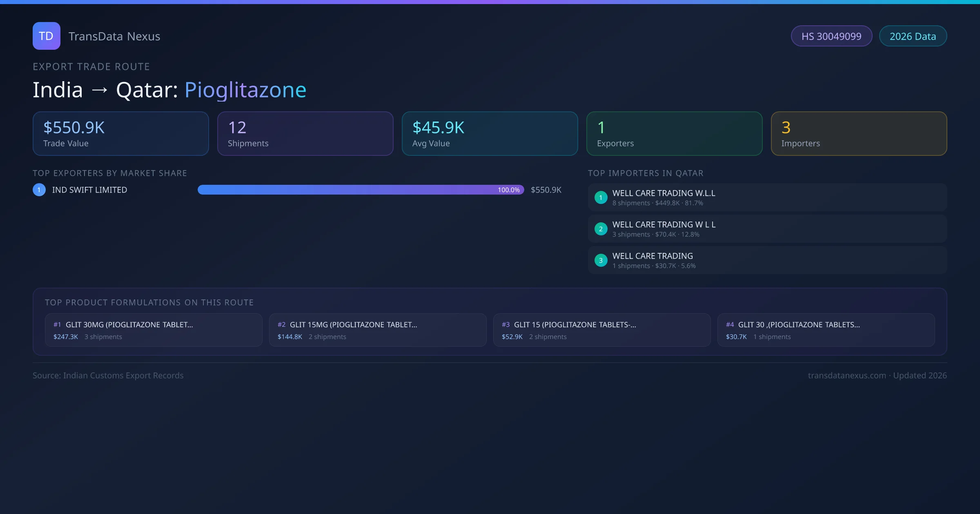The width and height of the screenshot is (980, 514).
Task: Select the 1 Exporters stat card
Action: tap(674, 134)
